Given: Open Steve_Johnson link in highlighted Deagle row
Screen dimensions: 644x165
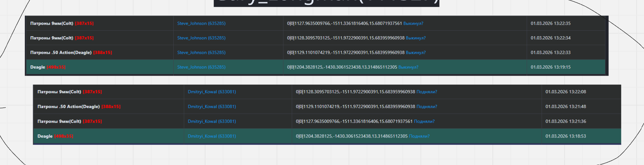Looking at the screenshot, I should pyautogui.click(x=201, y=67).
